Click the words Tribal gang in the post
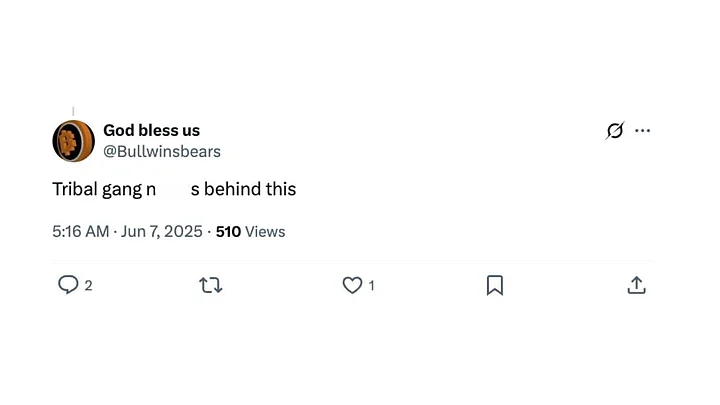Screen dimensions: 720x405 (97, 189)
